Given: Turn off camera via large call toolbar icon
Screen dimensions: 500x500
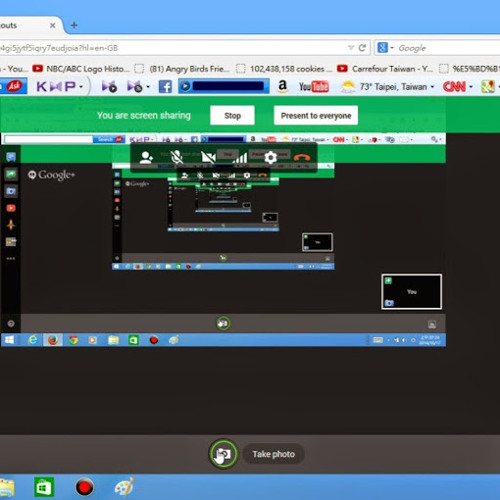Looking at the screenshot, I should (208, 157).
